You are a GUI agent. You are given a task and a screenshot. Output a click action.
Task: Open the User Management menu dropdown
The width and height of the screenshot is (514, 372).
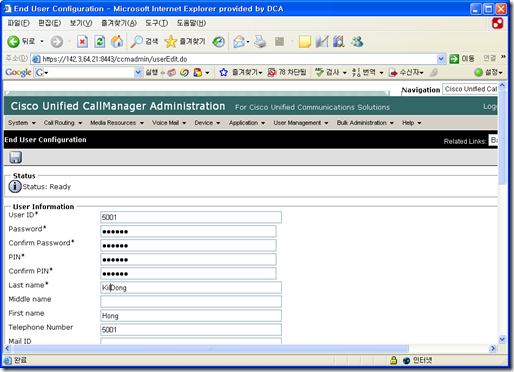point(301,123)
